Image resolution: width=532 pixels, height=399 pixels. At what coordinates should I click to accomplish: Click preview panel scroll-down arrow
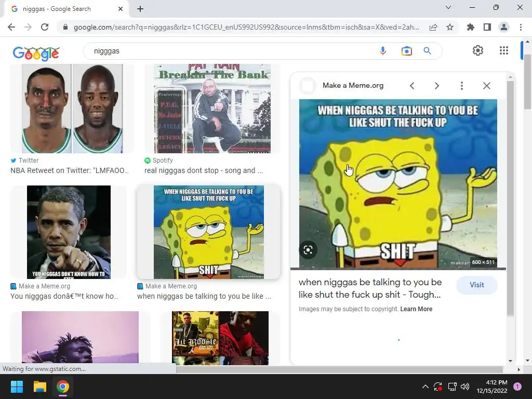click(510, 361)
